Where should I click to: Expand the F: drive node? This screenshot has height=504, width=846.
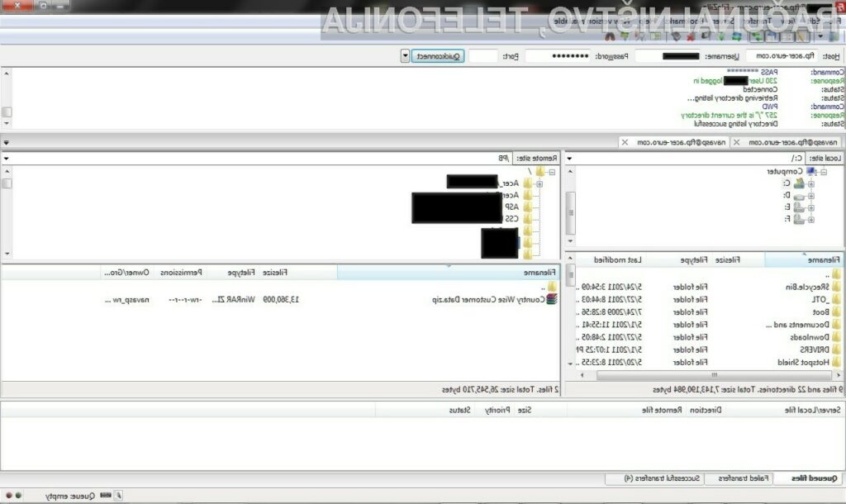click(x=811, y=219)
